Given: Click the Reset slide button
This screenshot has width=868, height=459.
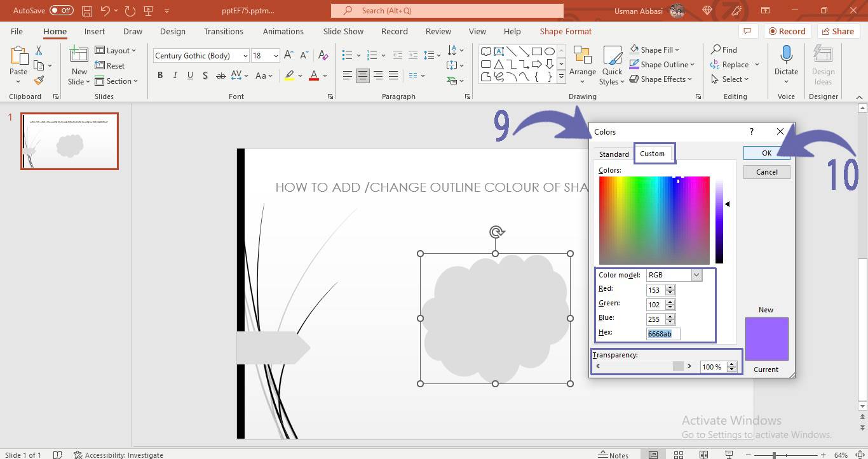Looking at the screenshot, I should click(110, 65).
